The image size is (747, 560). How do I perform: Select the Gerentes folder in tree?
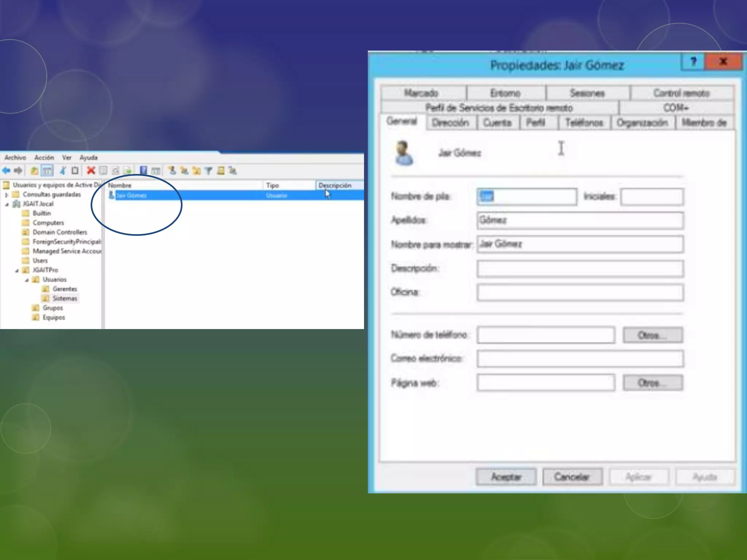click(65, 289)
